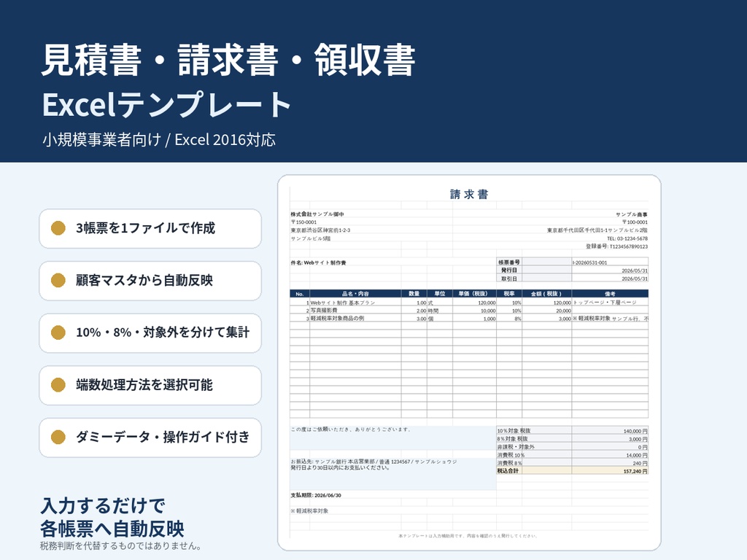Screen dimensions: 747x560
Task: Click the この度はご依頼いただき thank-you note
Action: [351, 429]
